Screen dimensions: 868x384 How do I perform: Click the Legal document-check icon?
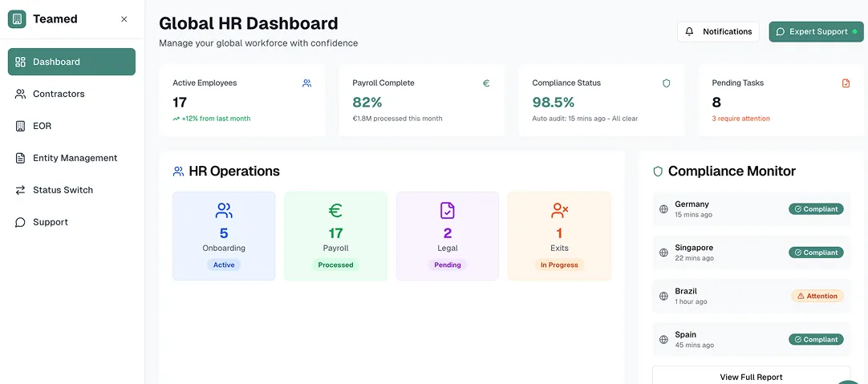click(448, 210)
